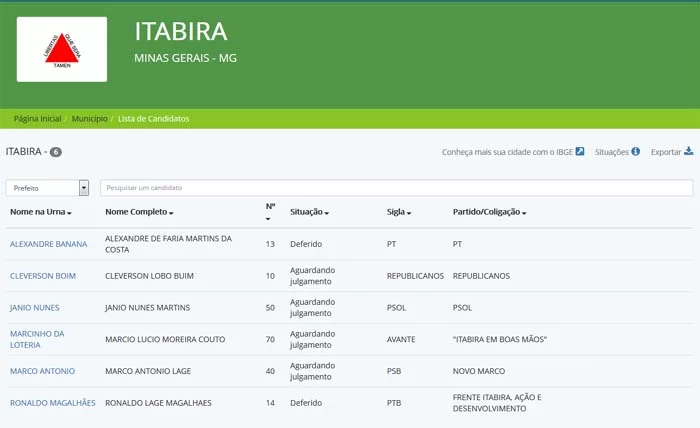This screenshot has height=428, width=700.
Task: Click the IBGE external link icon
Action: click(x=580, y=152)
